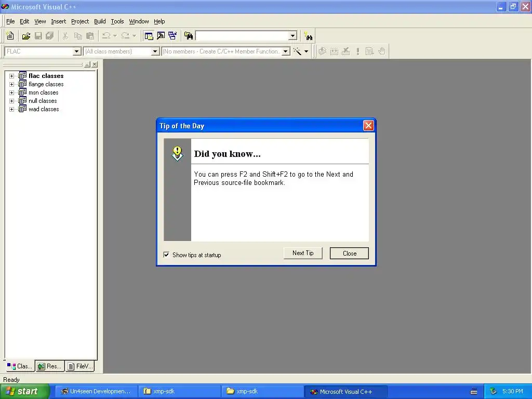Uncheck Show tips at startup
The height and width of the screenshot is (399, 532).
(x=166, y=255)
